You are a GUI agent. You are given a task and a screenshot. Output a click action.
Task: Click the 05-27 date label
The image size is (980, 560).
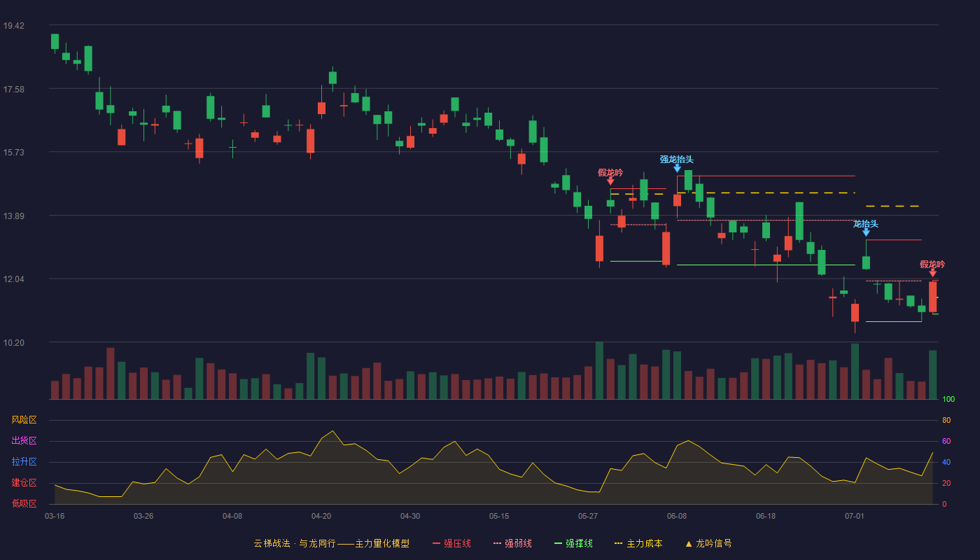pos(588,516)
